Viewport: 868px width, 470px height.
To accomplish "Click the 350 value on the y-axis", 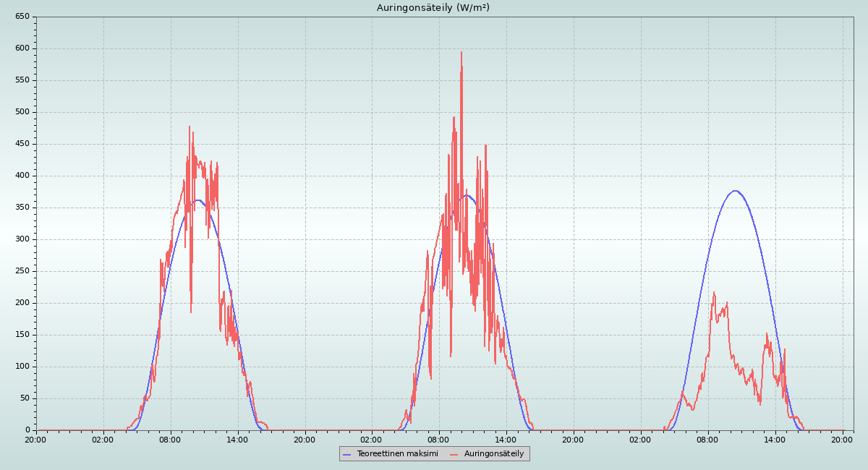I will (22, 208).
